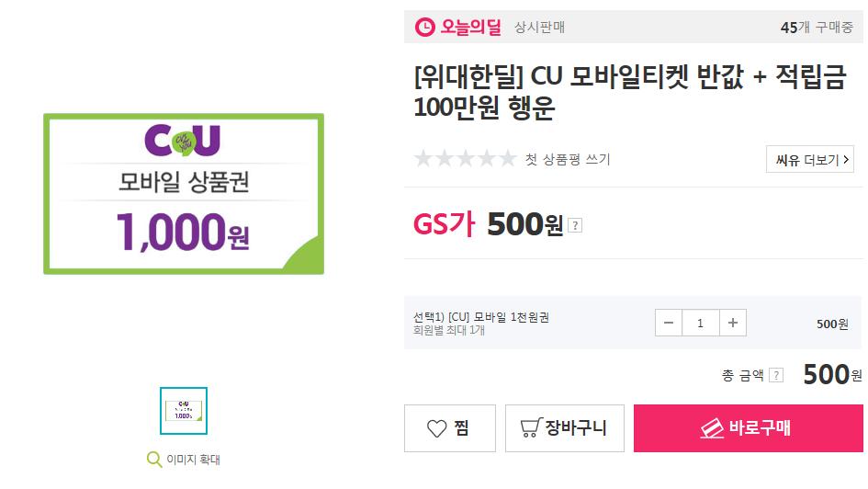Click the card icon on 바로구매
The height and width of the screenshot is (489, 868).
tap(714, 428)
